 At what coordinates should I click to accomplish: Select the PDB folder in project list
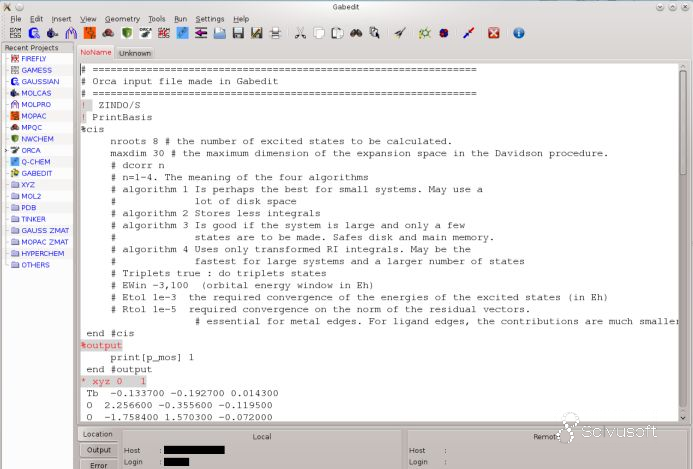click(x=28, y=208)
